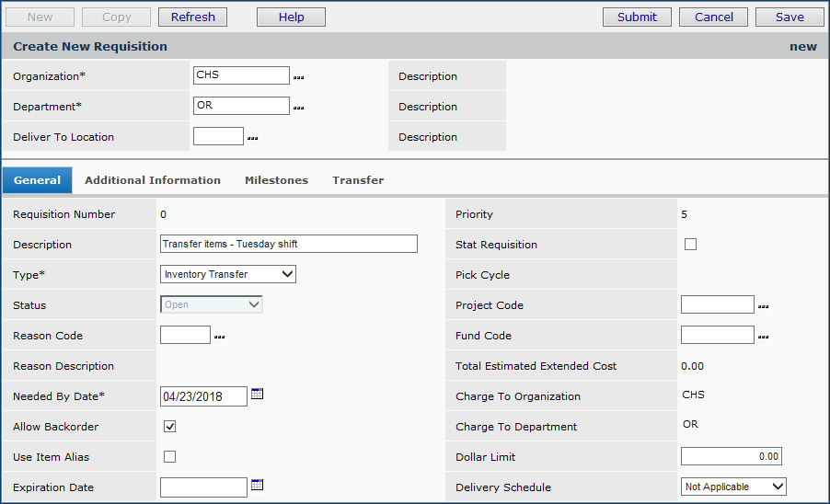Open the Needed By Date calendar picker
This screenshot has height=504, width=830.
pos(258,395)
